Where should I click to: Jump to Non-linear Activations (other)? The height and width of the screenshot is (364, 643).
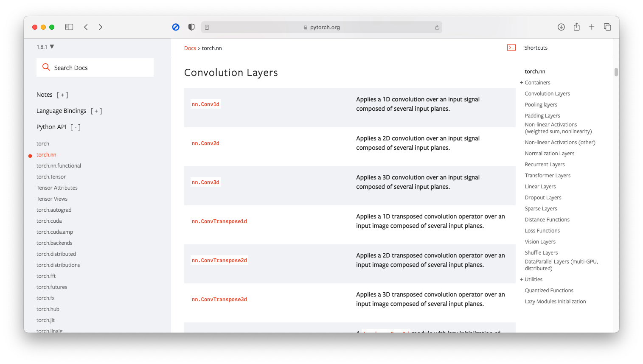(560, 143)
